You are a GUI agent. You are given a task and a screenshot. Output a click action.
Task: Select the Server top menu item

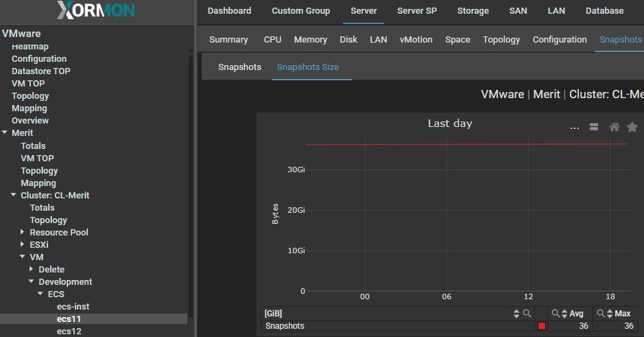[363, 11]
